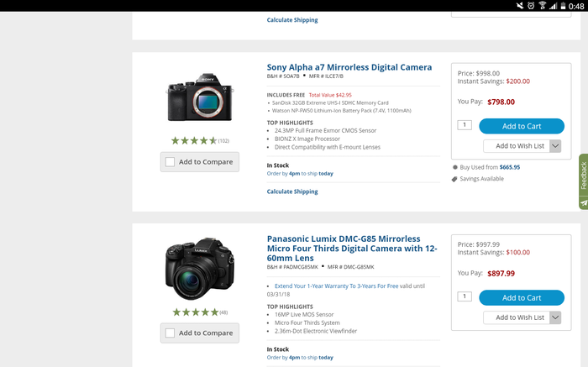Click Sony a7 quantity input field
Viewport: 588px width, 367px height.
[x=465, y=125]
